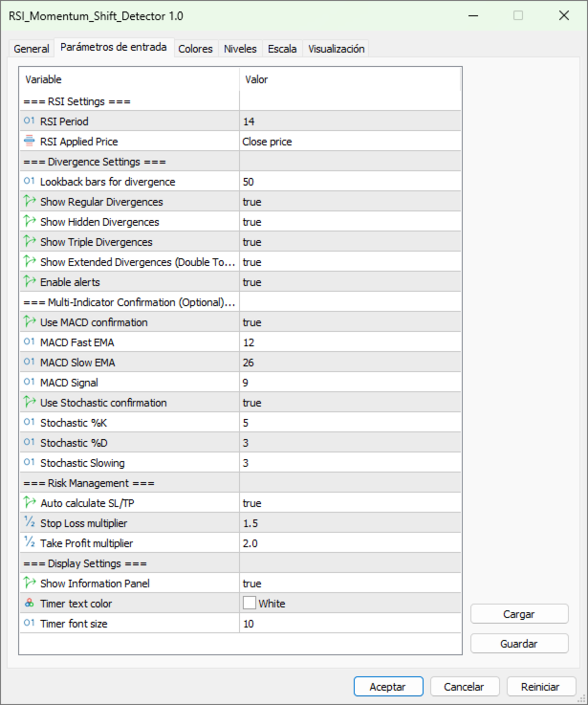588x705 pixels.
Task: Switch to the Escala tab
Action: [282, 49]
